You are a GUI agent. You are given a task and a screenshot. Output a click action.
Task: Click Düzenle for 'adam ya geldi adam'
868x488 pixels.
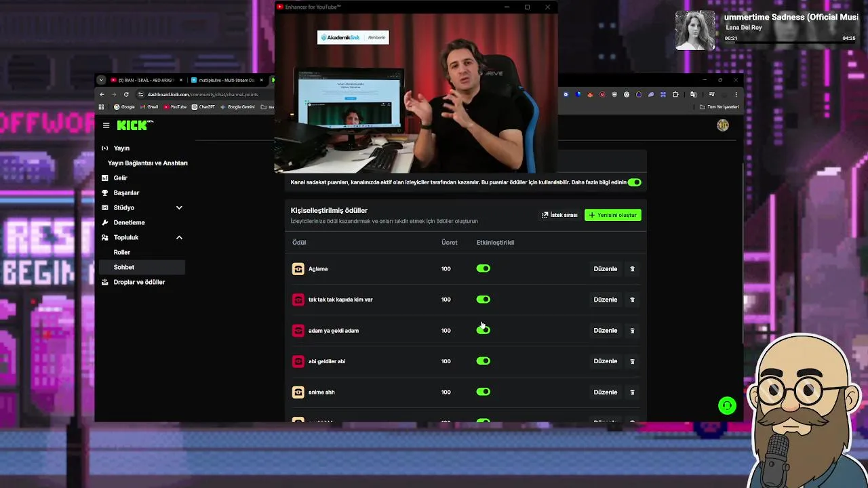(x=606, y=331)
